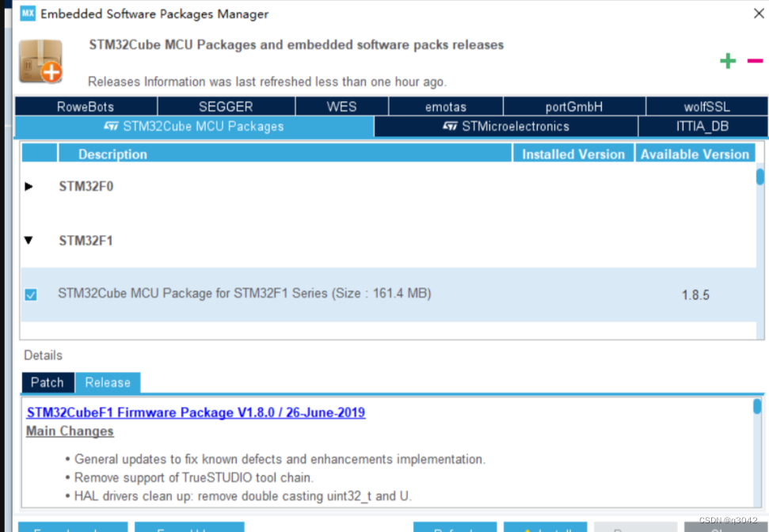Click the 'Releases Information was last refreshed' text
The image size is (769, 532).
(x=267, y=82)
